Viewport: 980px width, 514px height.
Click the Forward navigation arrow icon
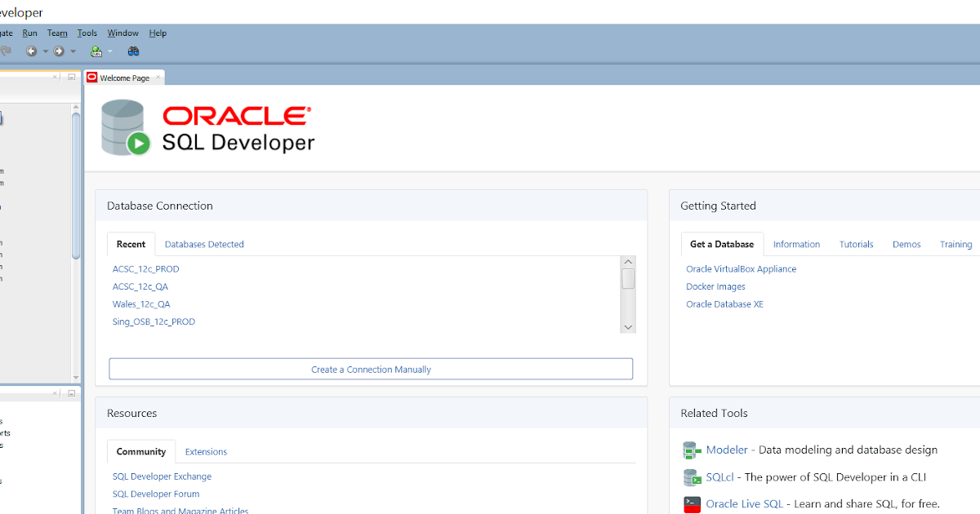pyautogui.click(x=59, y=51)
